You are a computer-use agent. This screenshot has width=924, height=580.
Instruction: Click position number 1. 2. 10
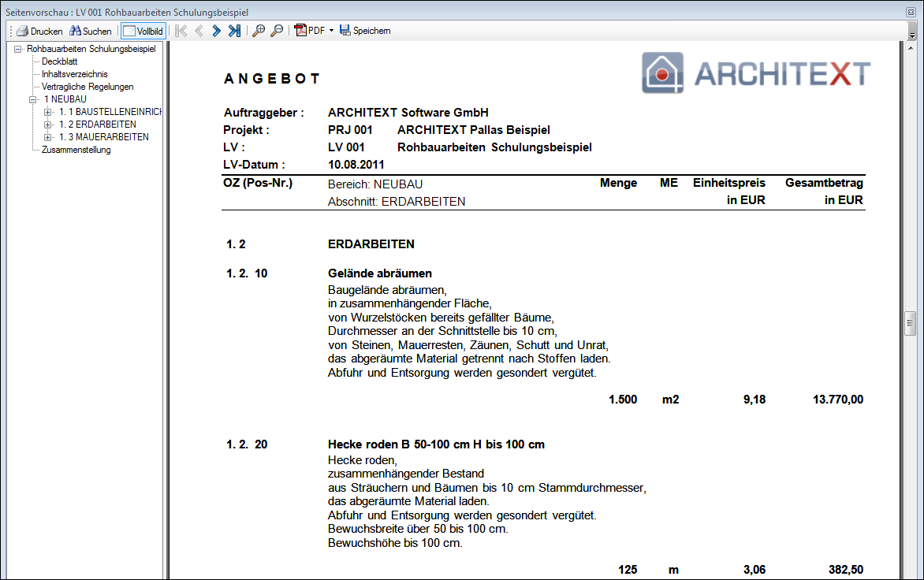pos(247,273)
